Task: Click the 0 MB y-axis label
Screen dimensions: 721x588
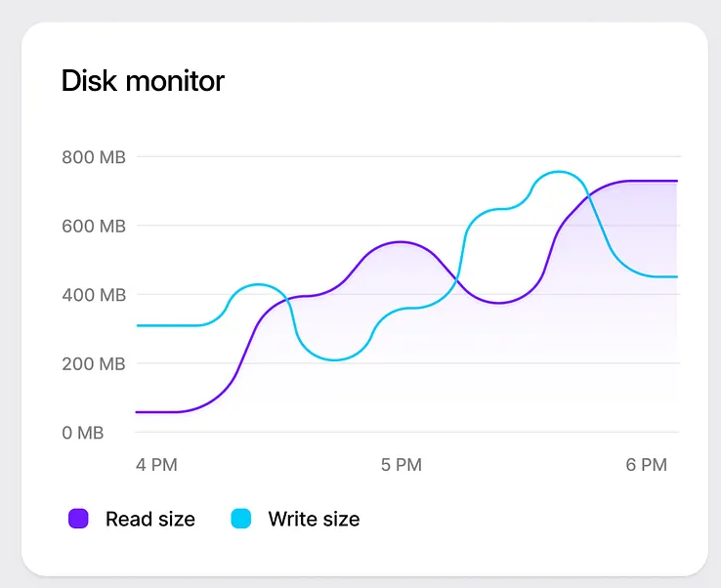Action: pyautogui.click(x=83, y=433)
